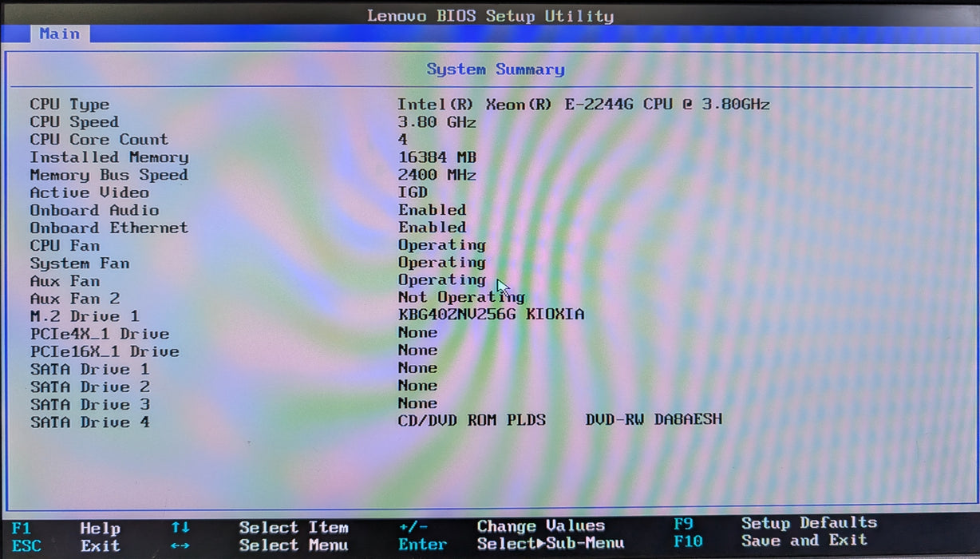Click the Lenovo BIOS Setup Utility title

tap(490, 15)
